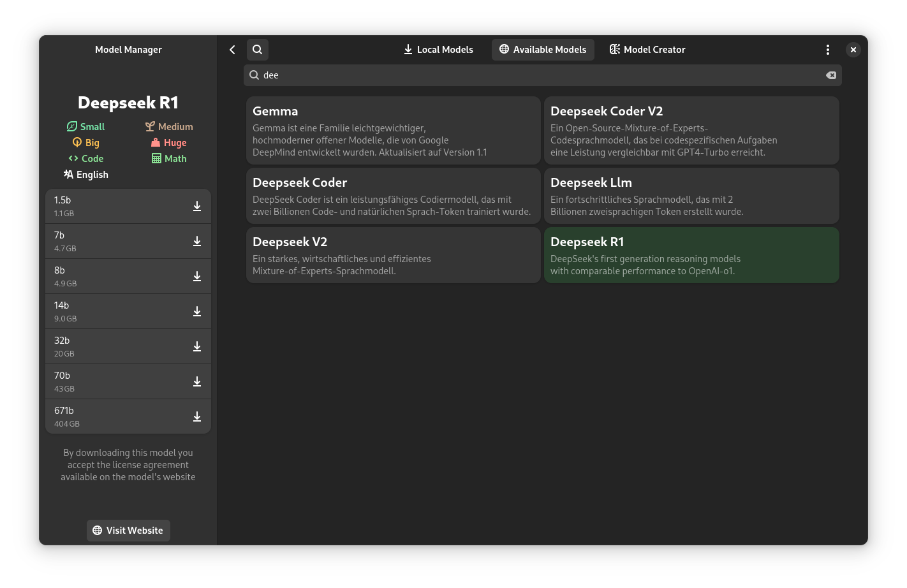Clear the search field text

(830, 75)
